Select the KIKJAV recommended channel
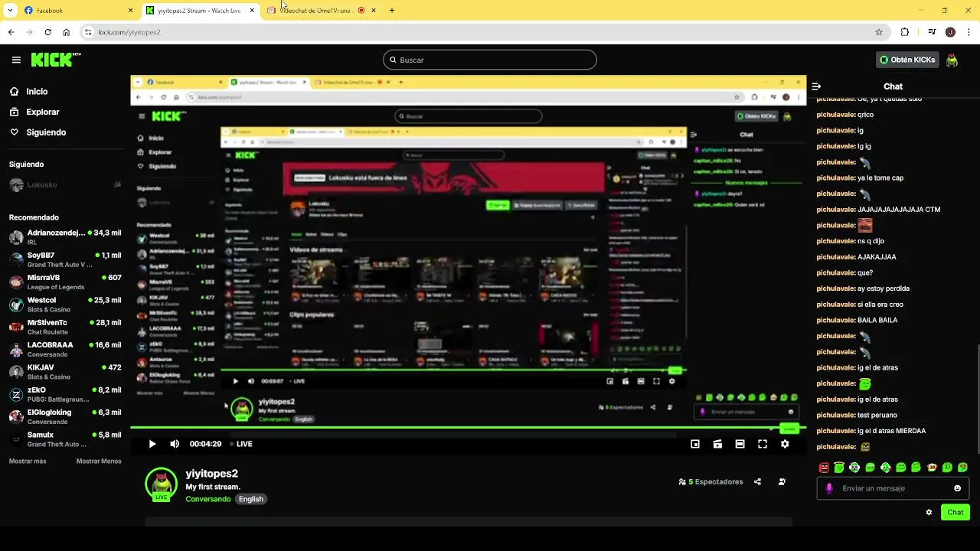Viewport: 980px width, 551px height. [65, 372]
